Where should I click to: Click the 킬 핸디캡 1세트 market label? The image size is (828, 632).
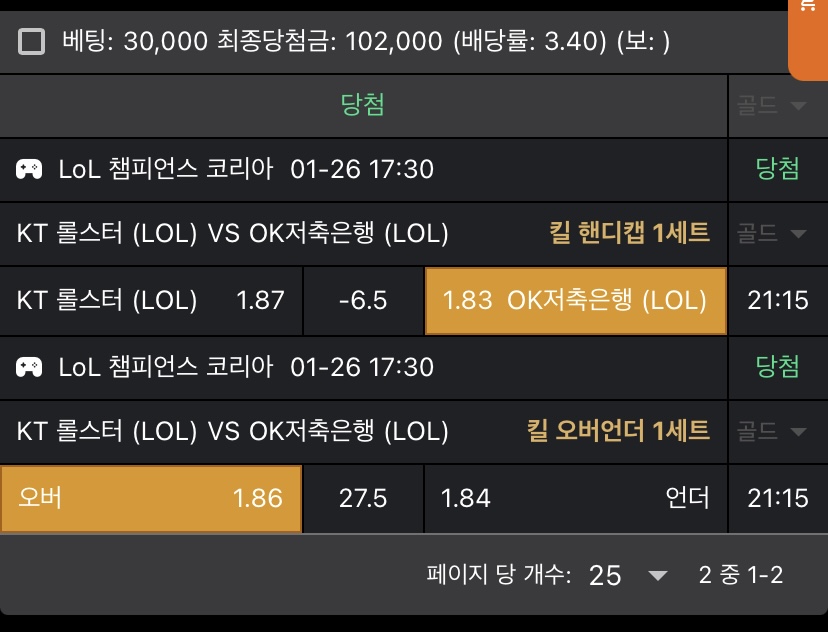click(x=629, y=234)
